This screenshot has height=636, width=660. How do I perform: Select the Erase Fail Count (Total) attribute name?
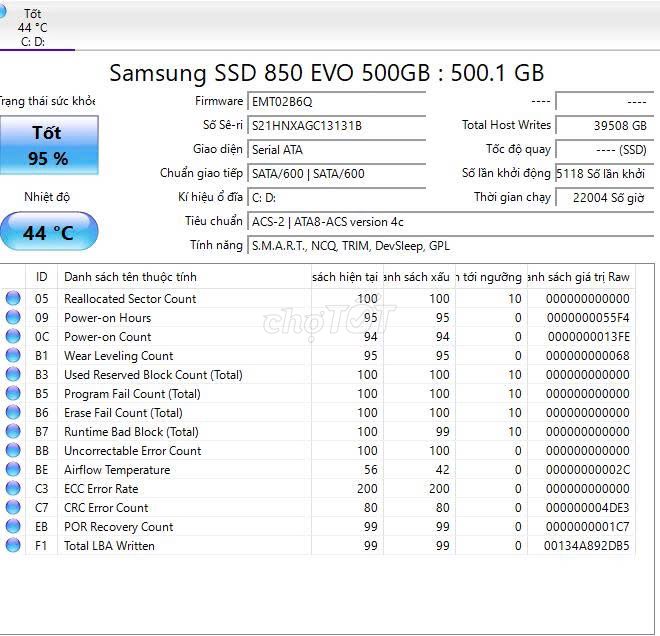pyautogui.click(x=123, y=413)
